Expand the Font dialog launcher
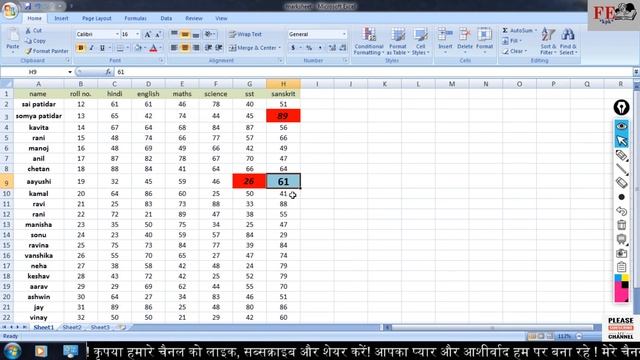Screen dimensions: 640x360 pyautogui.click(x=161, y=60)
